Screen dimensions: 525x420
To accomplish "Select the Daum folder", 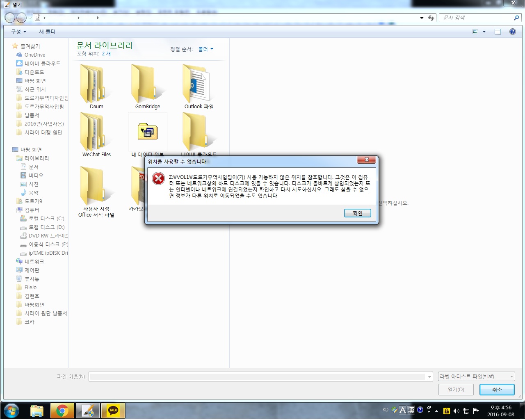I will pyautogui.click(x=96, y=87).
